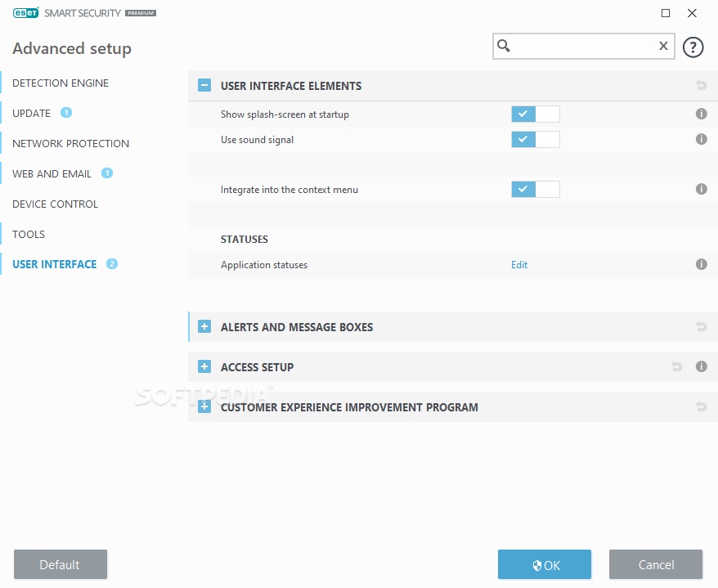Click the Default button

point(61,564)
